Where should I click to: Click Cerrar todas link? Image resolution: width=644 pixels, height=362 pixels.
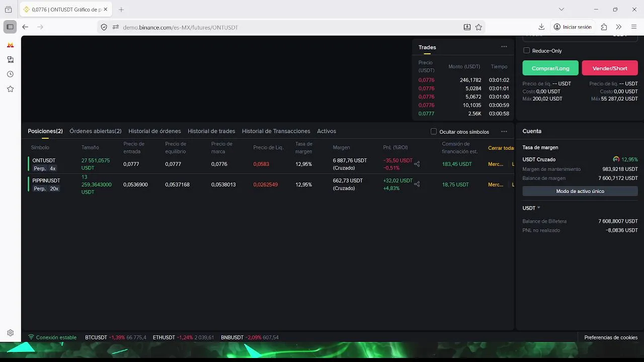[501, 148]
